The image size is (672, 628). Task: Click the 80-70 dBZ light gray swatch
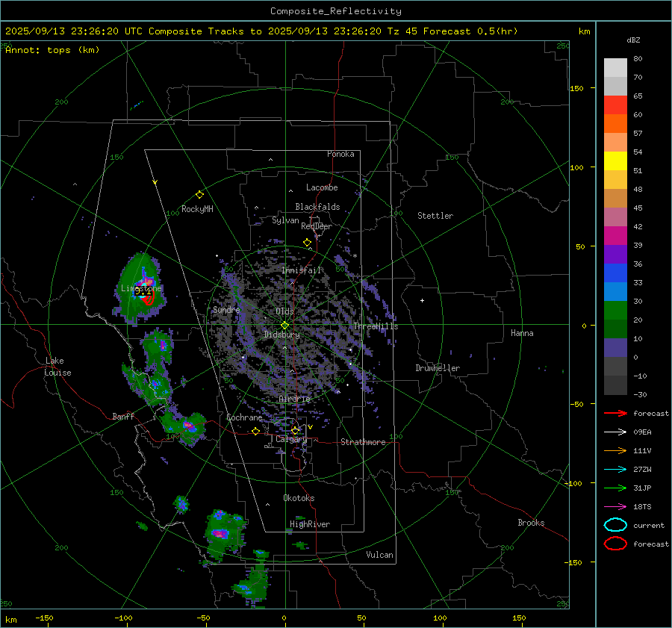[x=615, y=67]
